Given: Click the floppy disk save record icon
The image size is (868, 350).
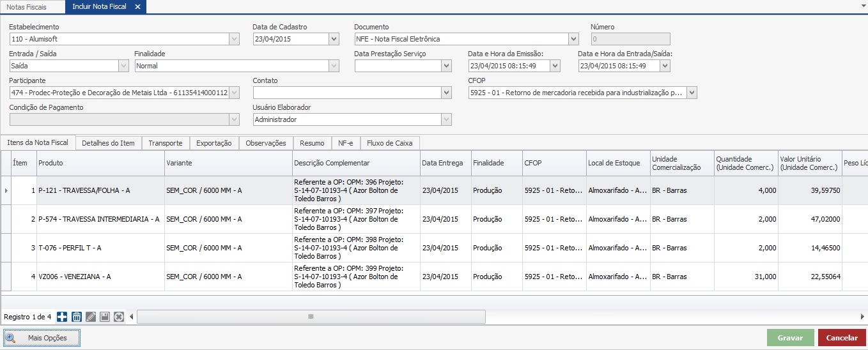Looking at the screenshot, I should pyautogui.click(x=104, y=317).
